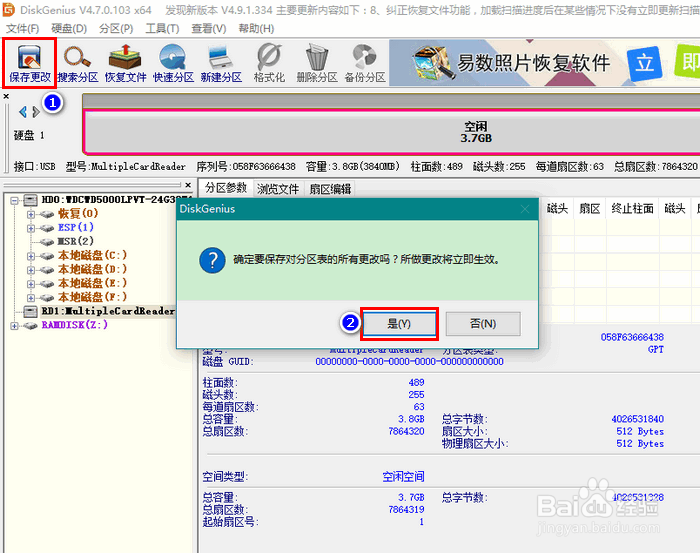Close the disk map pane with x

coord(6,96)
